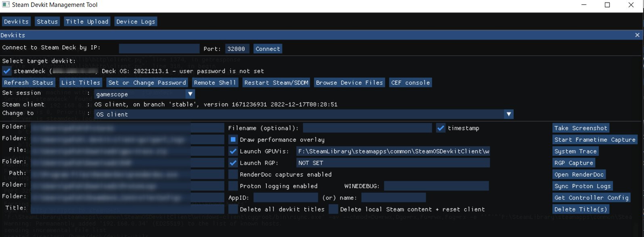Toggle the Launch RGP checkbox
This screenshot has height=237, width=644.
click(233, 163)
